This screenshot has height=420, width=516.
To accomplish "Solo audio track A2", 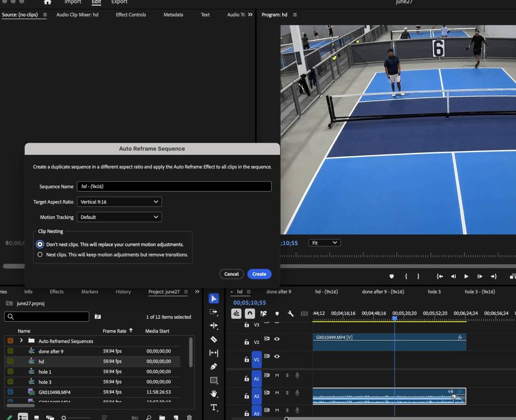I will point(287,393).
